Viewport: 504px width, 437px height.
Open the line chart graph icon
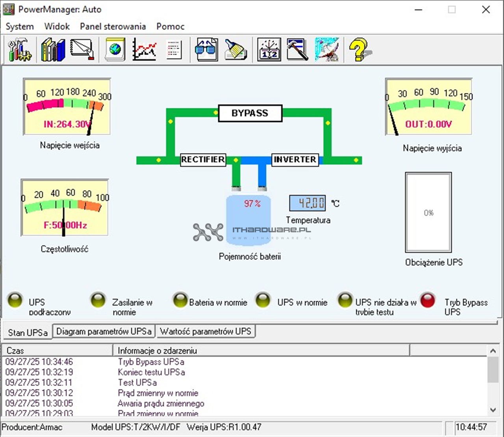click(144, 50)
